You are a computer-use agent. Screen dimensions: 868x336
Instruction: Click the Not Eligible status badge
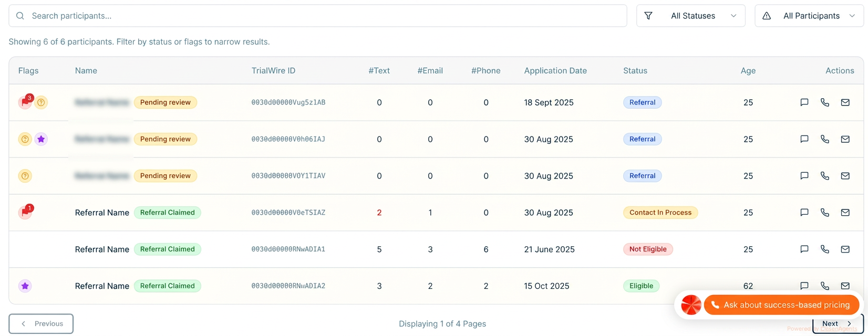648,249
